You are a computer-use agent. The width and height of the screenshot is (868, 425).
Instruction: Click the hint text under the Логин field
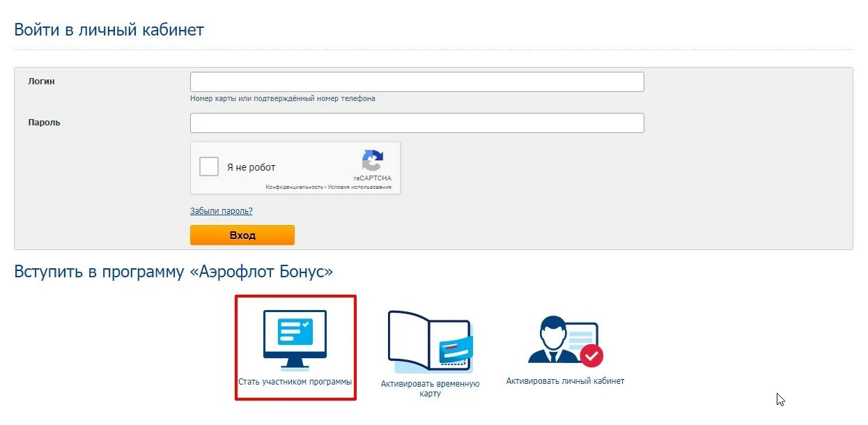(283, 99)
